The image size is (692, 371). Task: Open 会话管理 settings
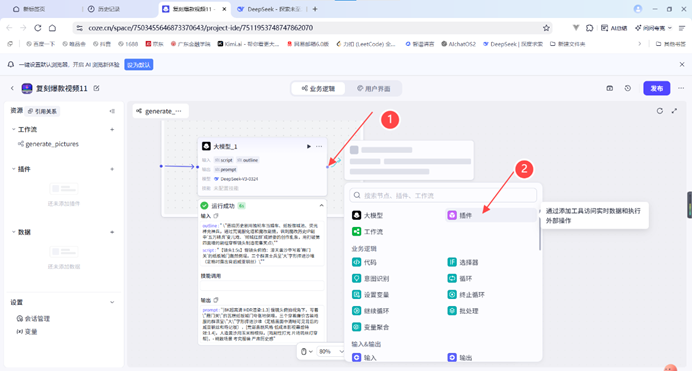[x=34, y=319]
